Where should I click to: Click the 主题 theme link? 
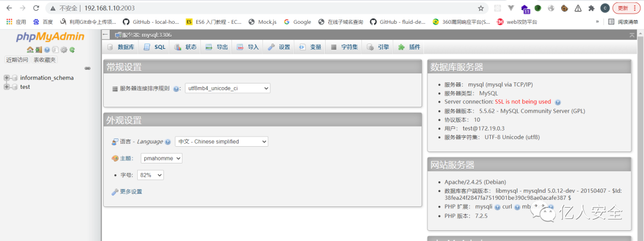pos(125,158)
